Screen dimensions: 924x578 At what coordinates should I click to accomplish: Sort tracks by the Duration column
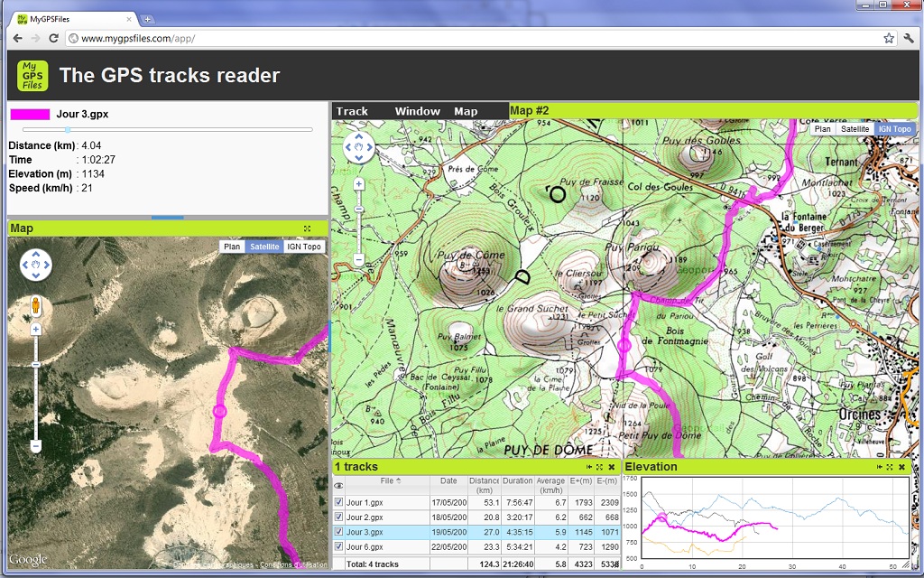click(x=518, y=485)
